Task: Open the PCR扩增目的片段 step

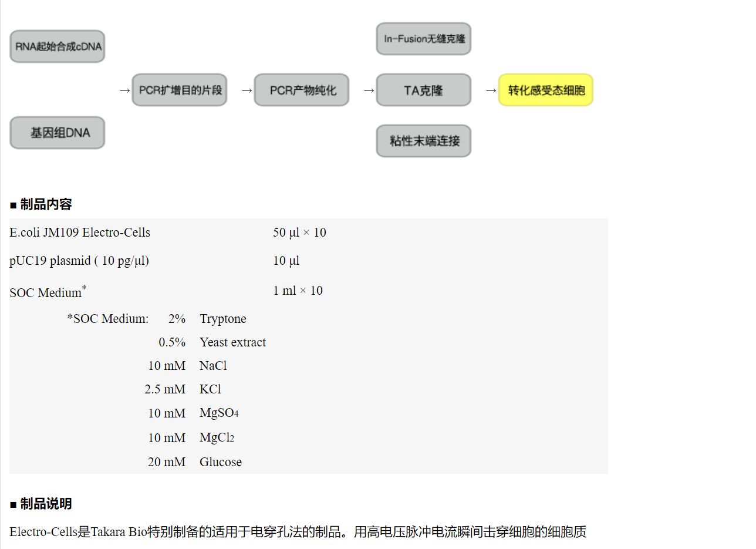Action: point(180,90)
